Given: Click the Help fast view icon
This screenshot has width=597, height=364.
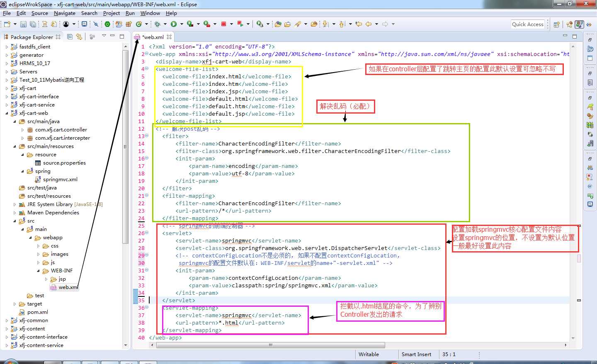Looking at the screenshot, I should point(590,49).
